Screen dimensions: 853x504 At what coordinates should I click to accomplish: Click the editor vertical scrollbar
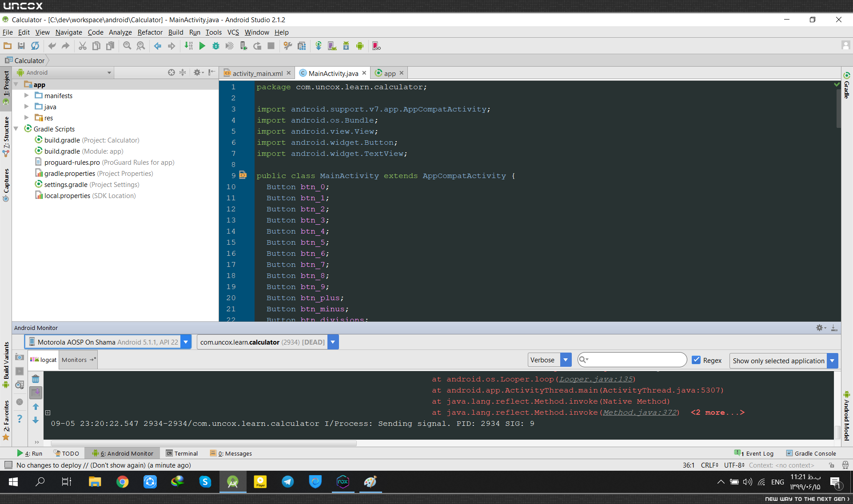click(838, 109)
